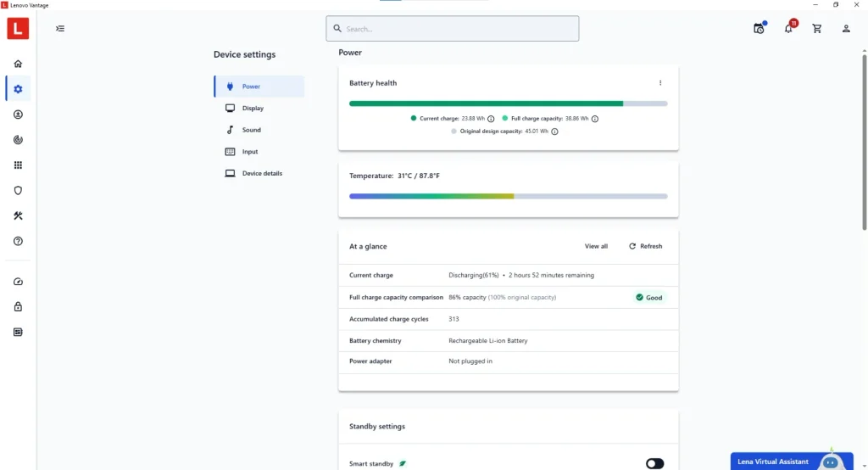Select the Sound settings tab
The width and height of the screenshot is (868, 470).
point(259,130)
